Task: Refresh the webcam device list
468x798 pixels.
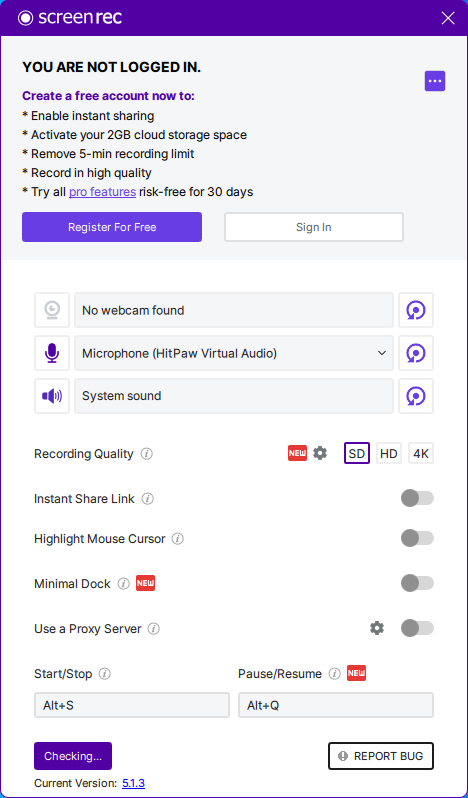Action: tap(416, 310)
